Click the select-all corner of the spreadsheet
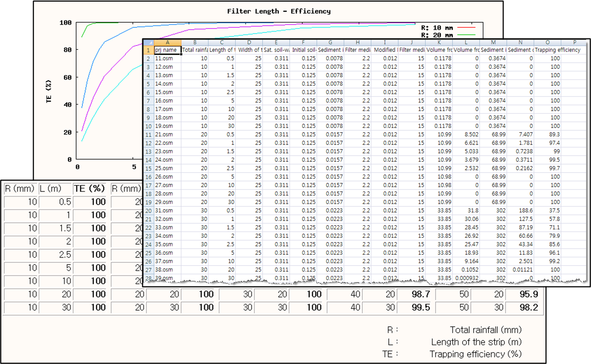Viewport: 591px width, 364px height. pos(148,42)
